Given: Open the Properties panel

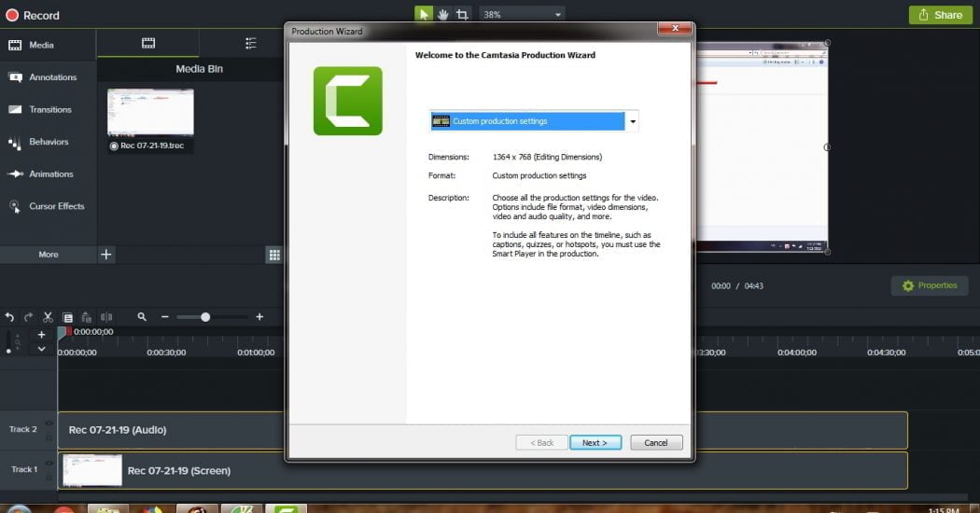Looking at the screenshot, I should 930,285.
